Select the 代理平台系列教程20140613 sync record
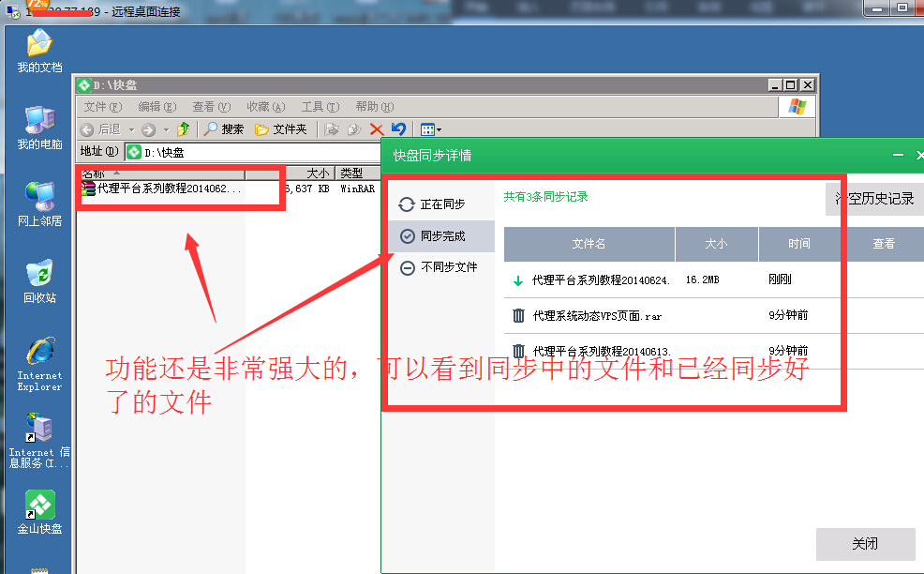Viewport: 924px width, 574px height. point(714,352)
